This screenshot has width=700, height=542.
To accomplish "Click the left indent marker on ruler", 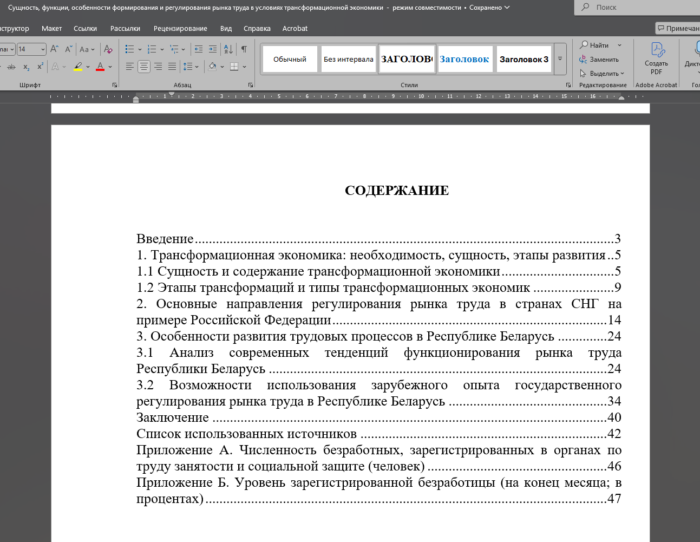I will click(x=136, y=100).
